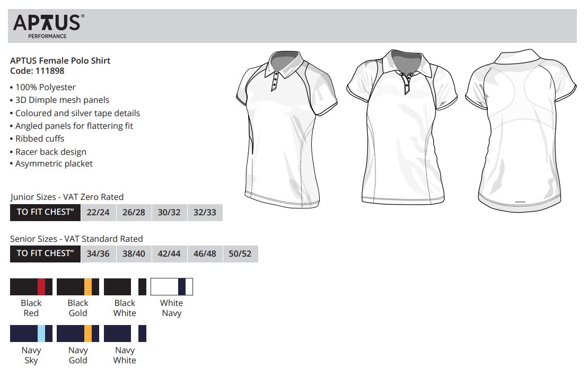Click the '100% Polyester' bullet
Viewport: 588px width, 386px height.
click(x=43, y=87)
